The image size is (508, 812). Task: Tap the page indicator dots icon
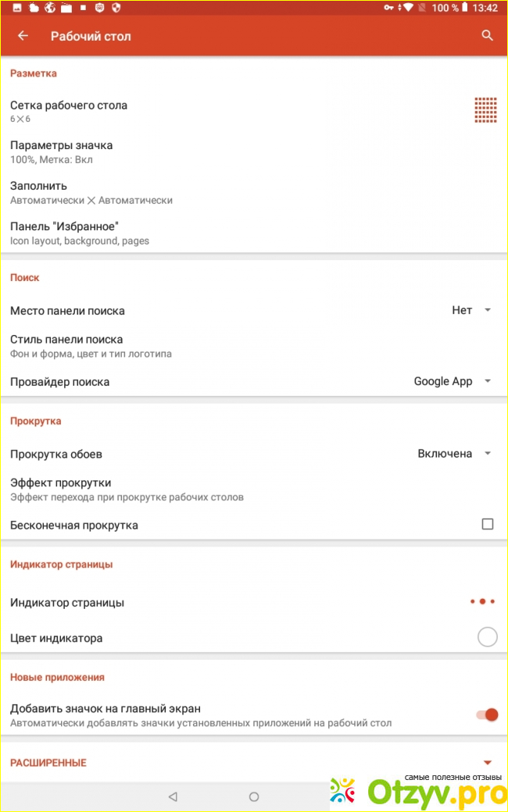coord(482,602)
